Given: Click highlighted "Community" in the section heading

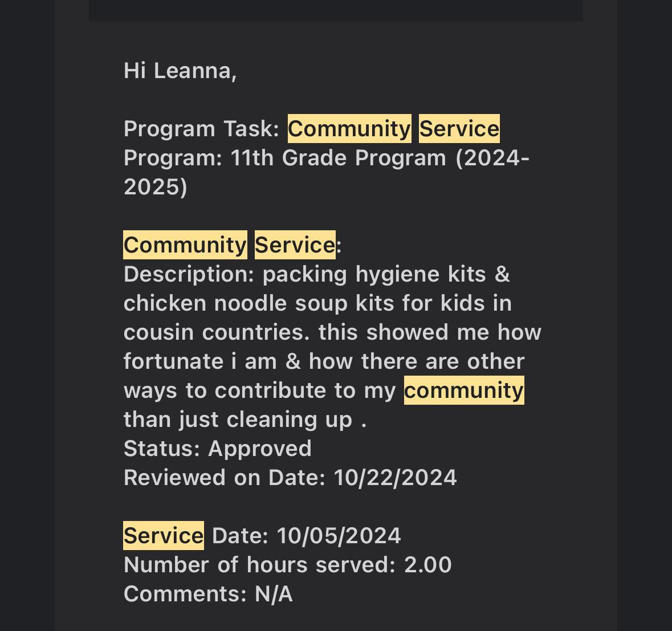Looking at the screenshot, I should point(185,245).
